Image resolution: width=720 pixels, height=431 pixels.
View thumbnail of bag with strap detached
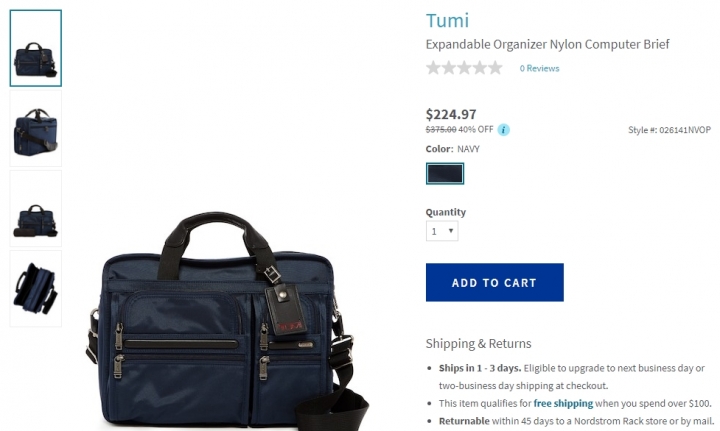pos(35,209)
